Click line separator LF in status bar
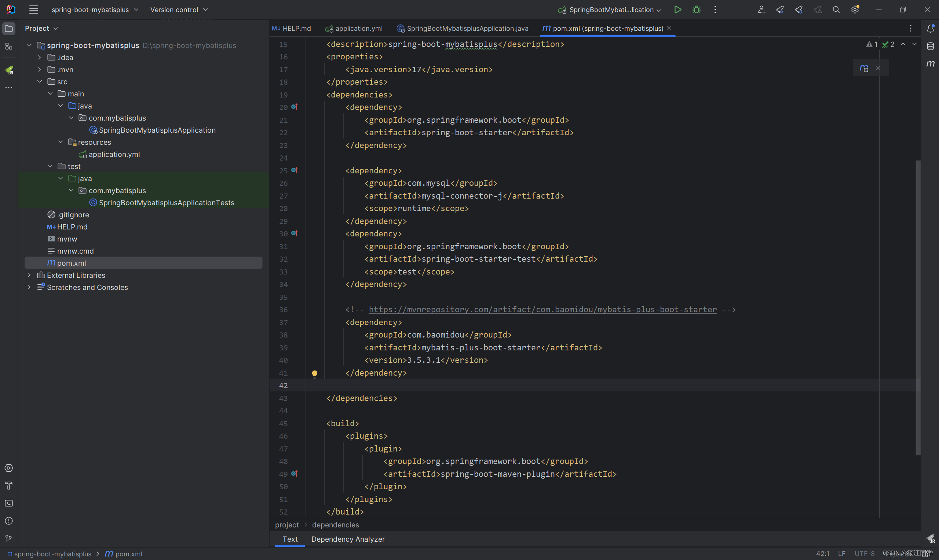 [841, 553]
